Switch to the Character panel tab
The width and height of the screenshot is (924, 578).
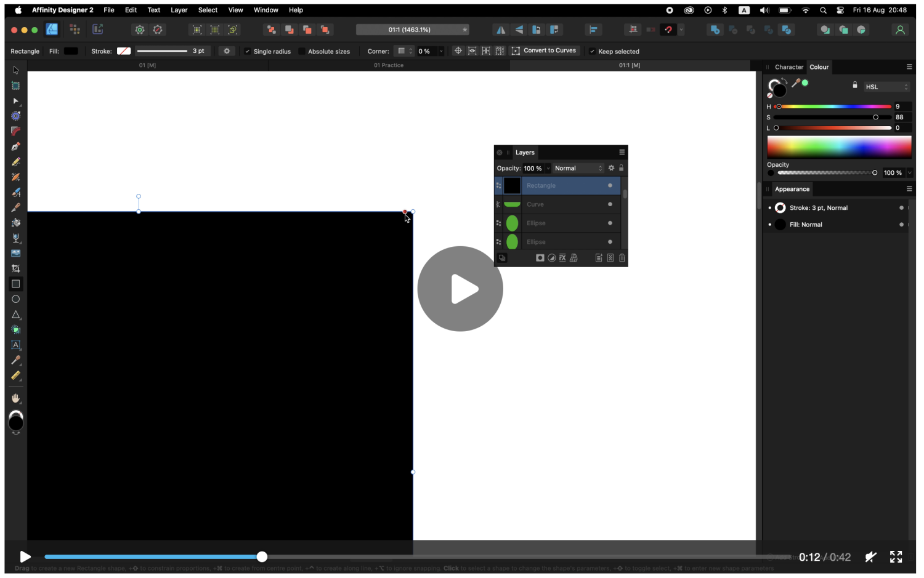coord(789,66)
